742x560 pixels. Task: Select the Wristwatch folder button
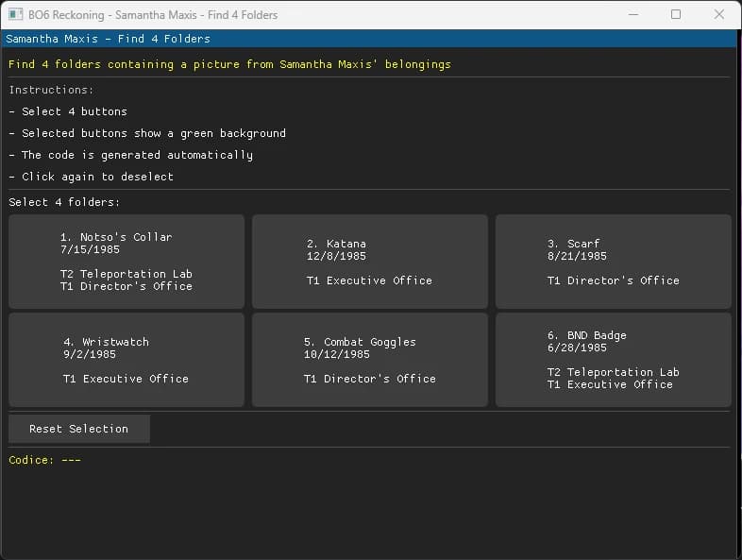tap(126, 360)
